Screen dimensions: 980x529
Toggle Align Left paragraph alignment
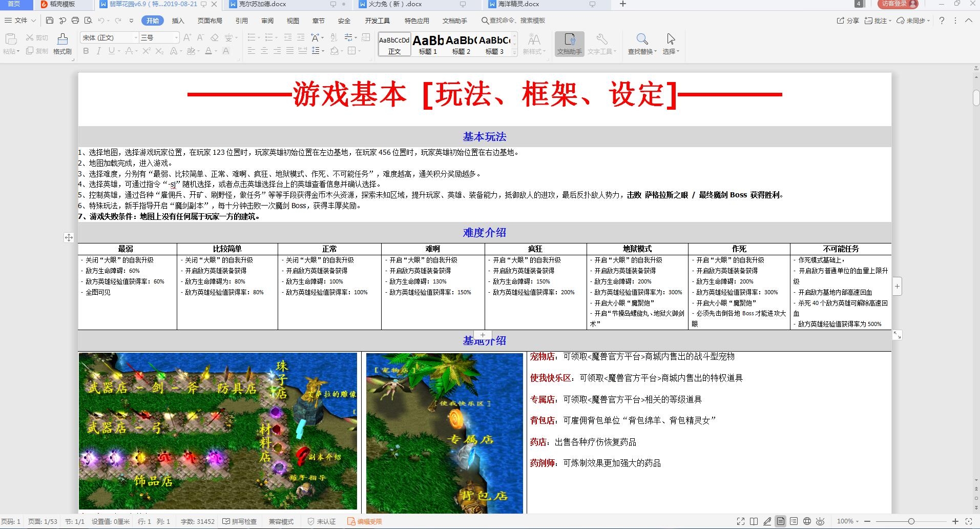pos(252,51)
